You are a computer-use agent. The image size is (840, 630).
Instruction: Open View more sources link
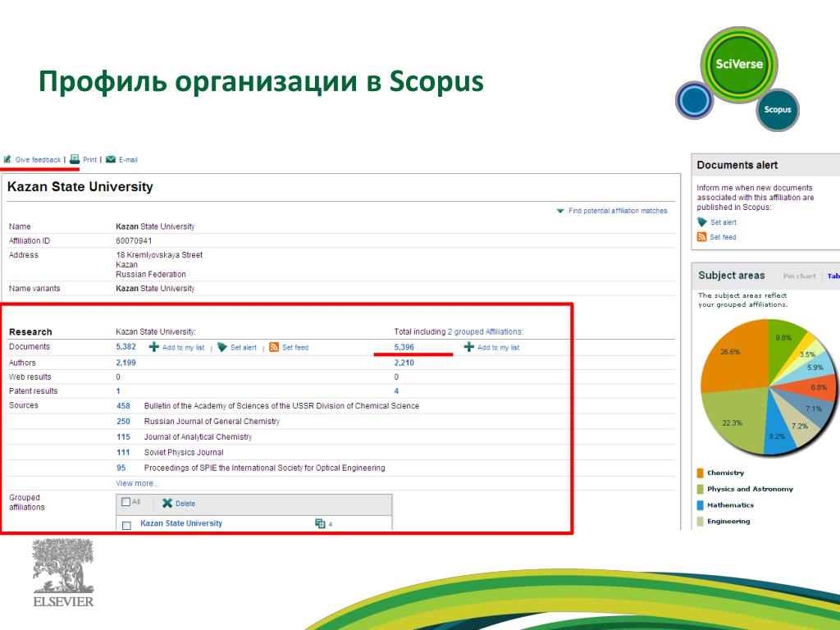click(137, 483)
